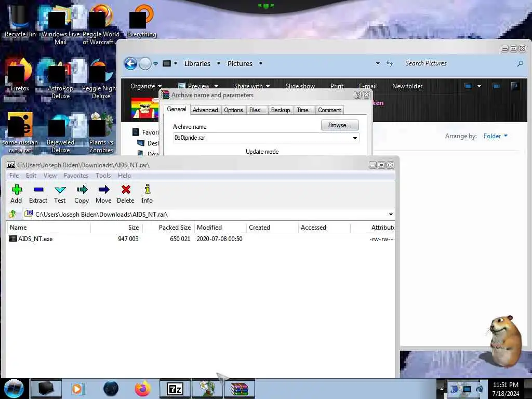The width and height of the screenshot is (532, 399).
Task: Open the Favorites menu in 7-Zip
Action: (x=76, y=176)
